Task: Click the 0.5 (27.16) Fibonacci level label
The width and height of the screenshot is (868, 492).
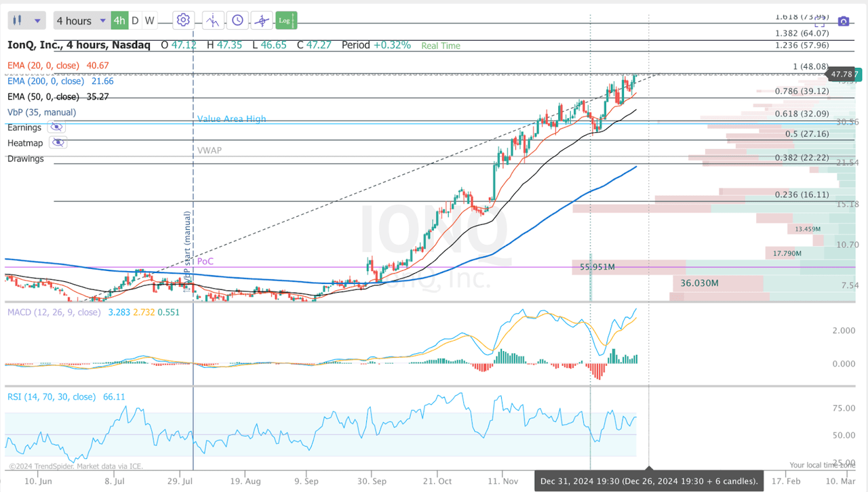Action: tap(807, 134)
